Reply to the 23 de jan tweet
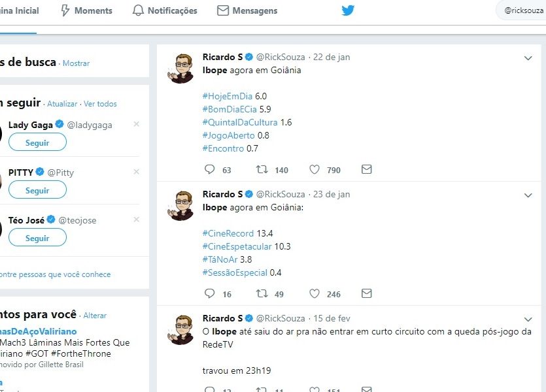The width and height of the screenshot is (546, 392). click(210, 294)
